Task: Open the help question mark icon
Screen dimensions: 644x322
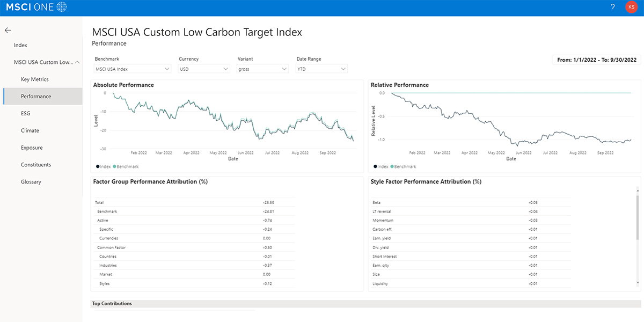Action: [x=613, y=7]
